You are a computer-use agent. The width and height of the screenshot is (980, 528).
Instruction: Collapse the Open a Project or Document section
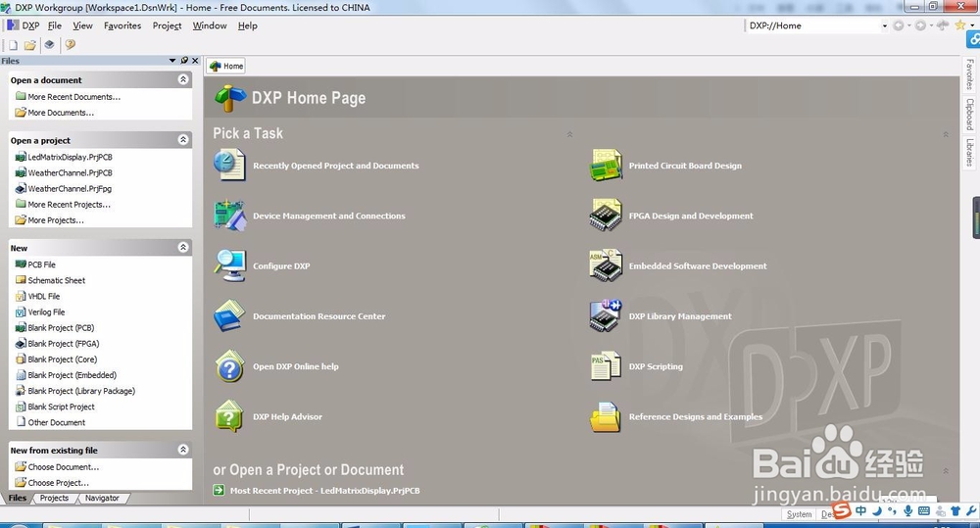click(x=946, y=470)
